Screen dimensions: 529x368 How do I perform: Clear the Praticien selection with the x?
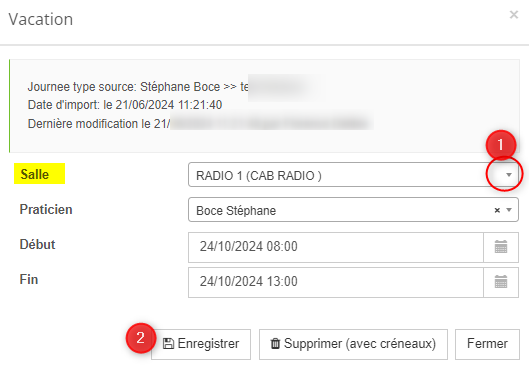tap(497, 210)
